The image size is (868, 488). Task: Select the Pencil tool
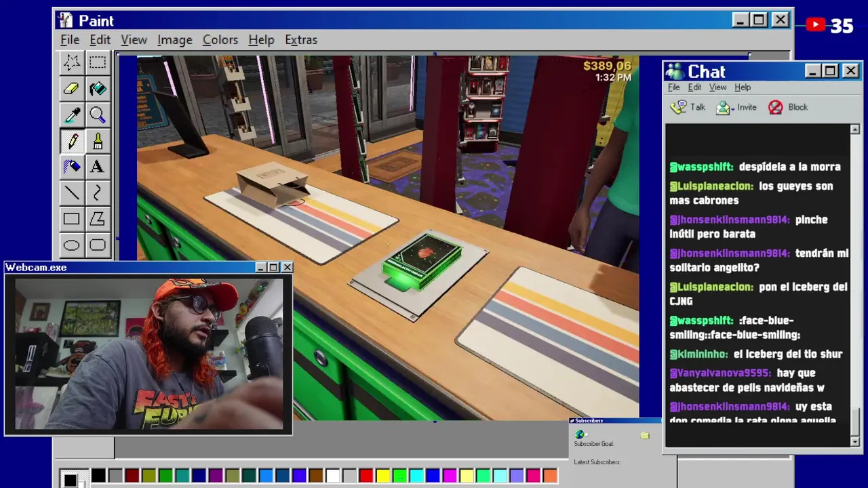click(x=71, y=141)
